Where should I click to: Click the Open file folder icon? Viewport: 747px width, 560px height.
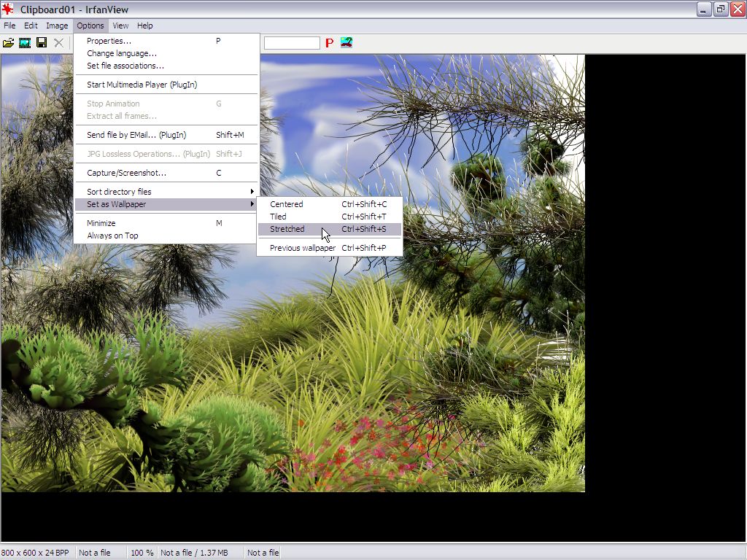(9, 43)
